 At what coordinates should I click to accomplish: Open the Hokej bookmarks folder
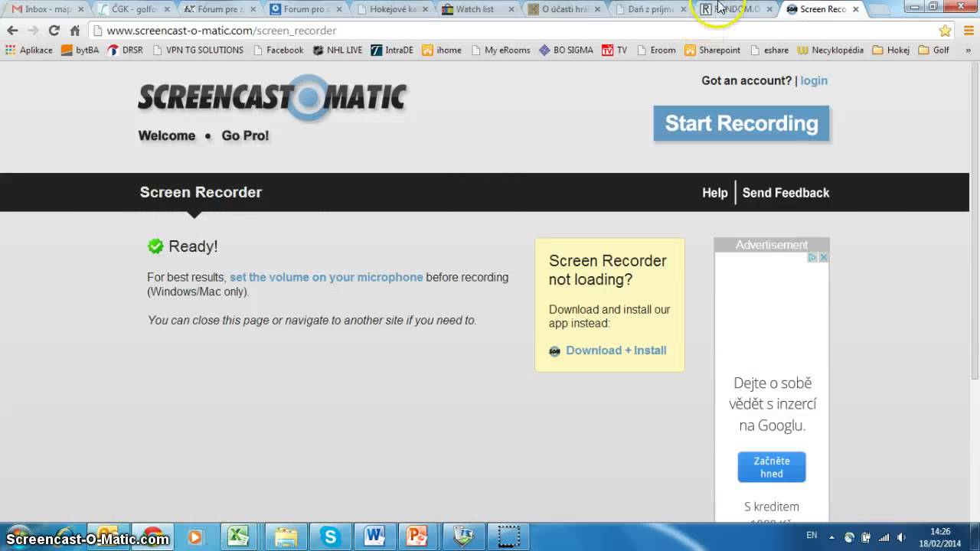[890, 51]
